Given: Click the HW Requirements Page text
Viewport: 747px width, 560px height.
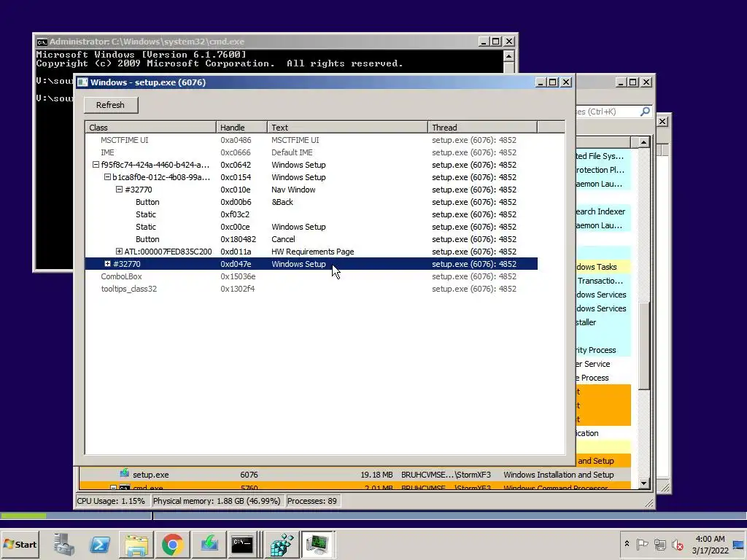Looking at the screenshot, I should pyautogui.click(x=312, y=252).
